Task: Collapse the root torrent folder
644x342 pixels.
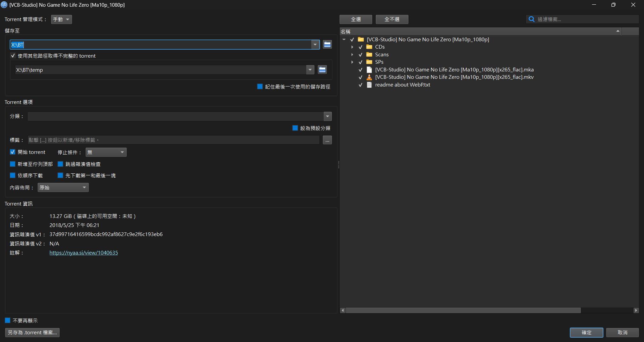Action: 344,40
